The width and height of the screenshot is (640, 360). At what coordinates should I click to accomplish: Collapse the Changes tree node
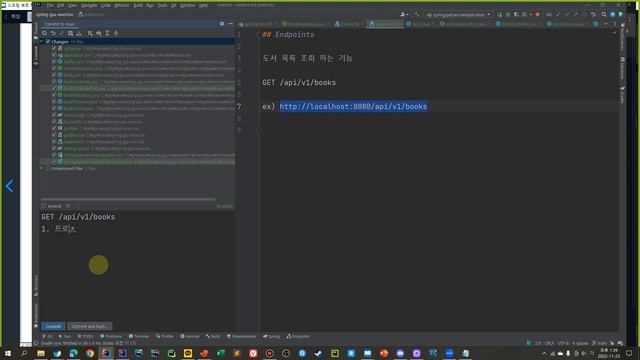click(42, 42)
